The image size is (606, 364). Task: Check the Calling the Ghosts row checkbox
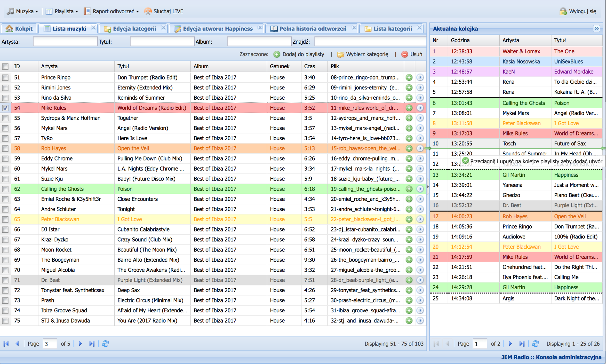click(5, 189)
